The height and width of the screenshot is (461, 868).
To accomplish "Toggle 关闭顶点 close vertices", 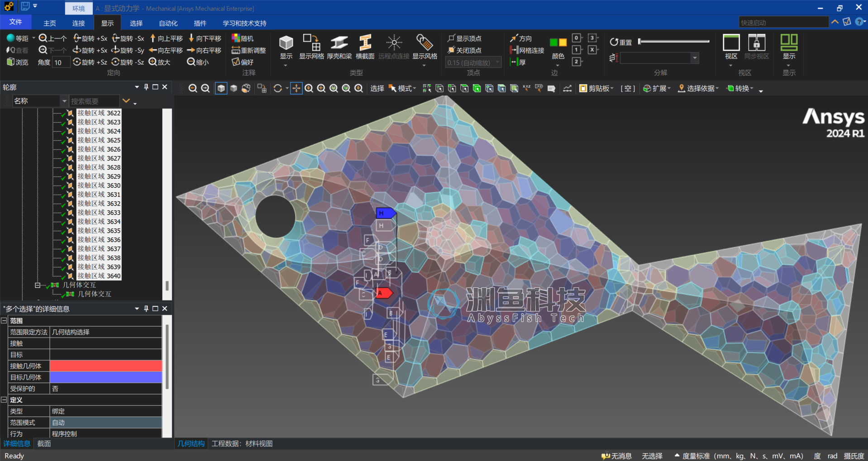I will click(464, 50).
